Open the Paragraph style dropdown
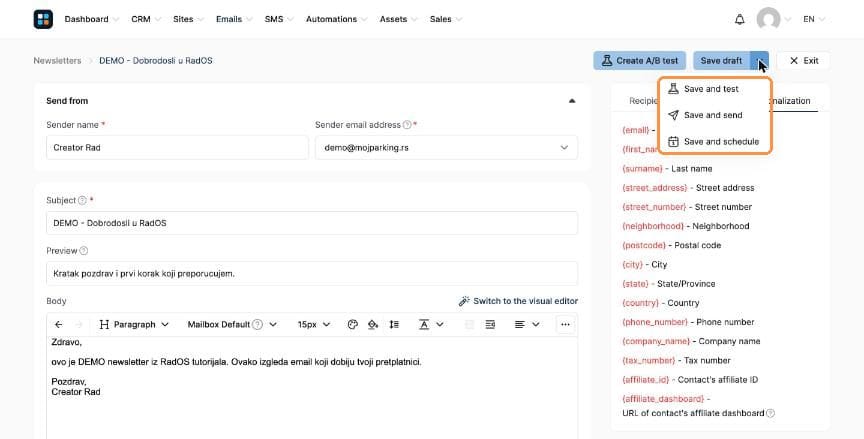Image resolution: width=864 pixels, height=439 pixels. point(134,324)
